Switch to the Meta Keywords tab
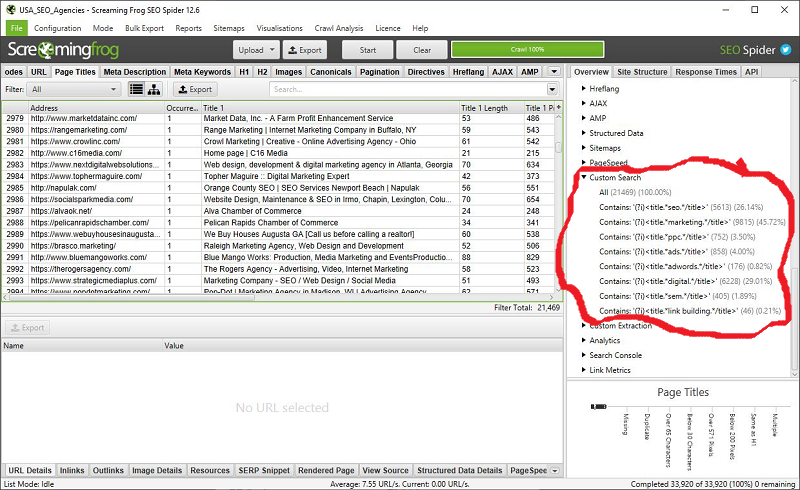Image resolution: width=800 pixels, height=490 pixels. tap(202, 72)
